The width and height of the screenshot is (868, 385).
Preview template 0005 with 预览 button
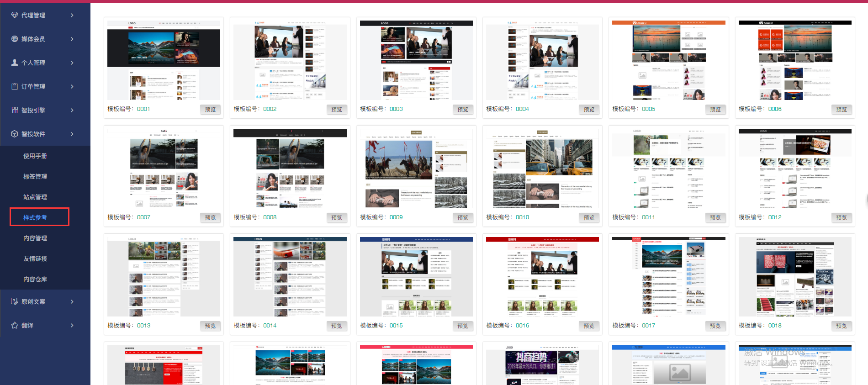click(715, 109)
